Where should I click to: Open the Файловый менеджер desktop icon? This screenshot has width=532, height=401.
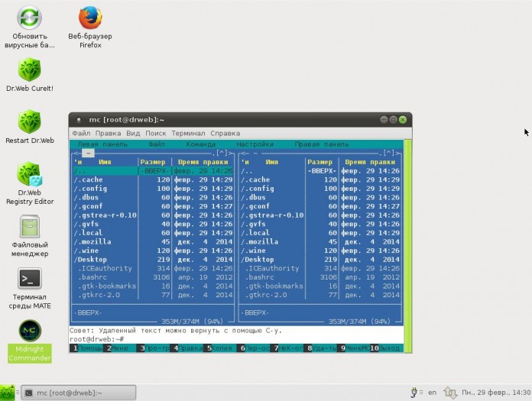tap(30, 228)
